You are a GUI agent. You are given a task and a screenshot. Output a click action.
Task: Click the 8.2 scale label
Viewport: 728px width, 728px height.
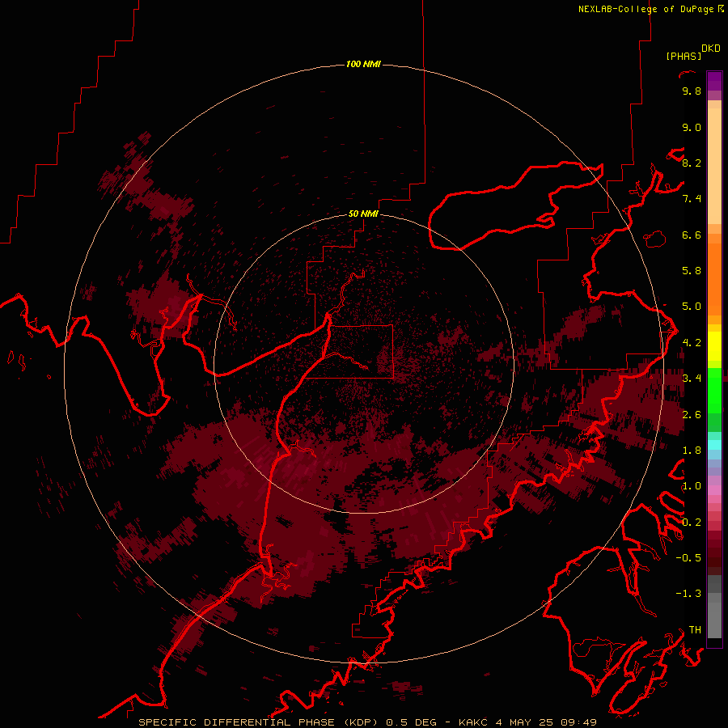(x=692, y=163)
